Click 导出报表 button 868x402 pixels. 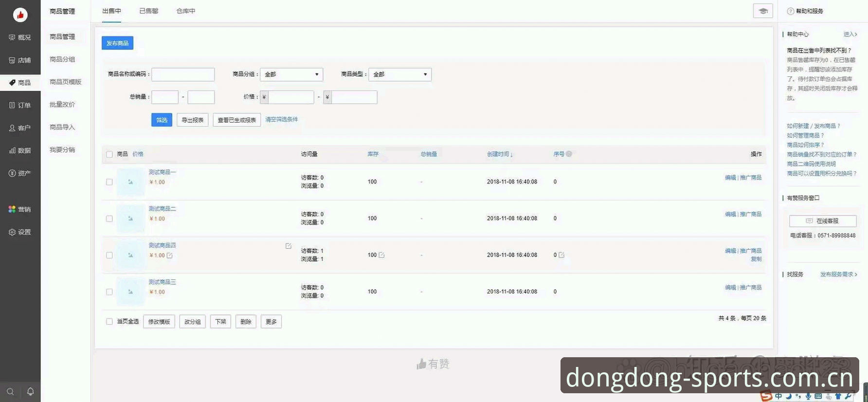click(x=193, y=120)
